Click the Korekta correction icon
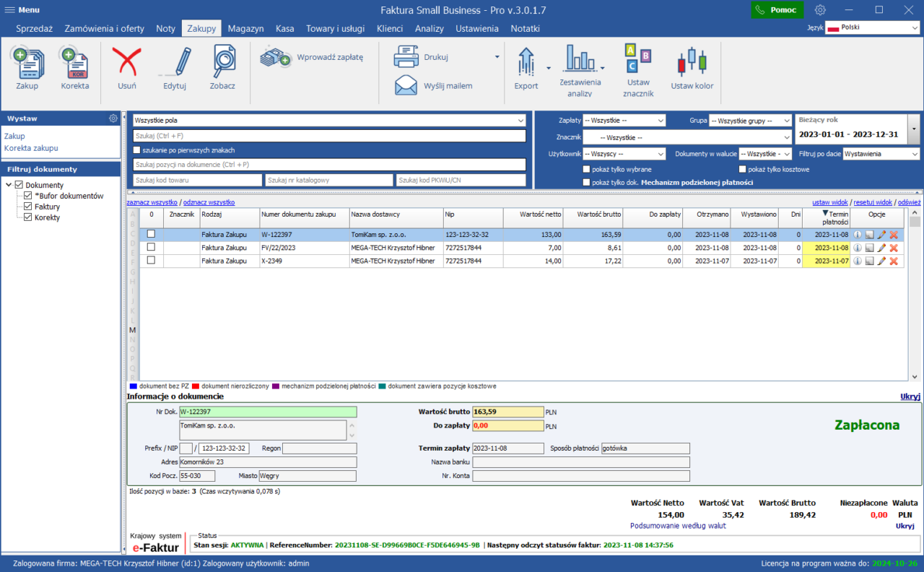The image size is (924, 572). tap(74, 64)
